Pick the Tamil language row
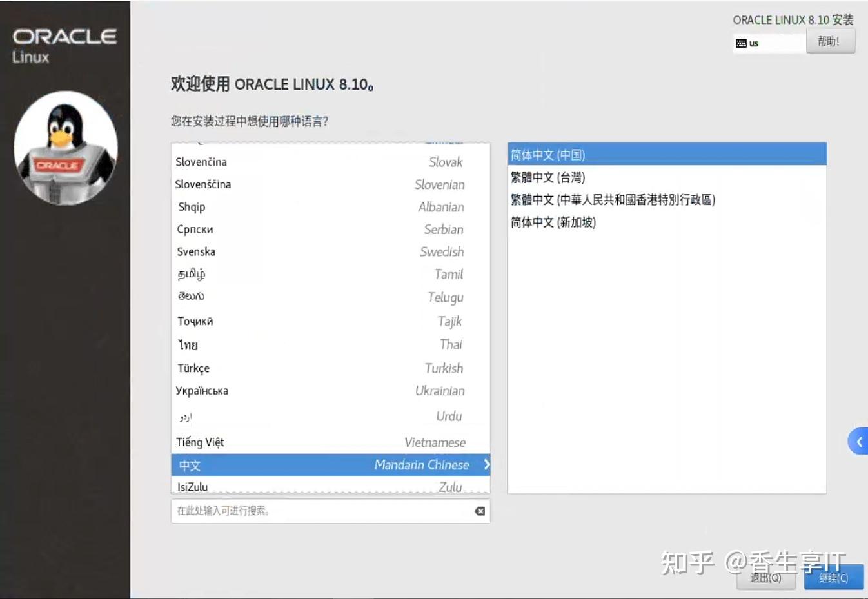This screenshot has height=599, width=868. pos(331,274)
